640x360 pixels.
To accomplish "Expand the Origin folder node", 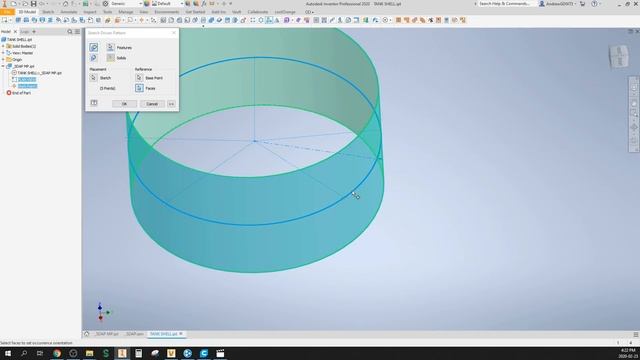I will 3,60.
